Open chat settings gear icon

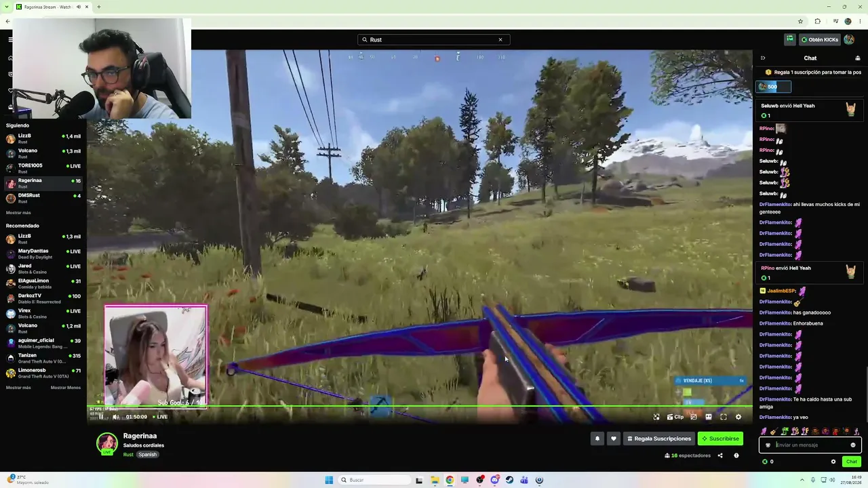(833, 462)
